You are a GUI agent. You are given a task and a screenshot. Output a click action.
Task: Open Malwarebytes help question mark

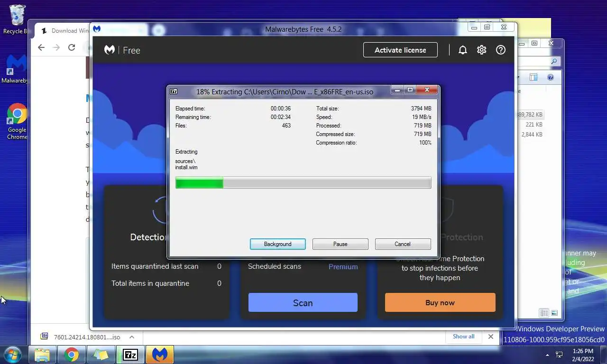pos(501,50)
